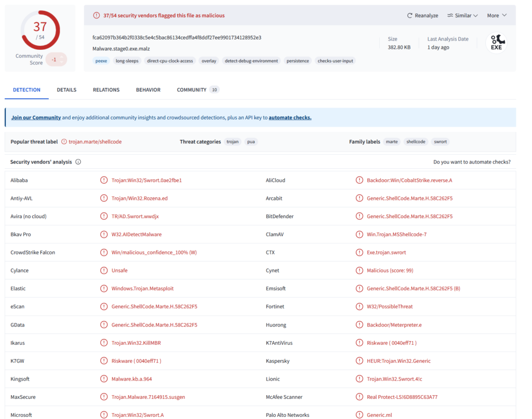This screenshot has height=419, width=532.
Task: Expand the More menu
Action: 497,16
